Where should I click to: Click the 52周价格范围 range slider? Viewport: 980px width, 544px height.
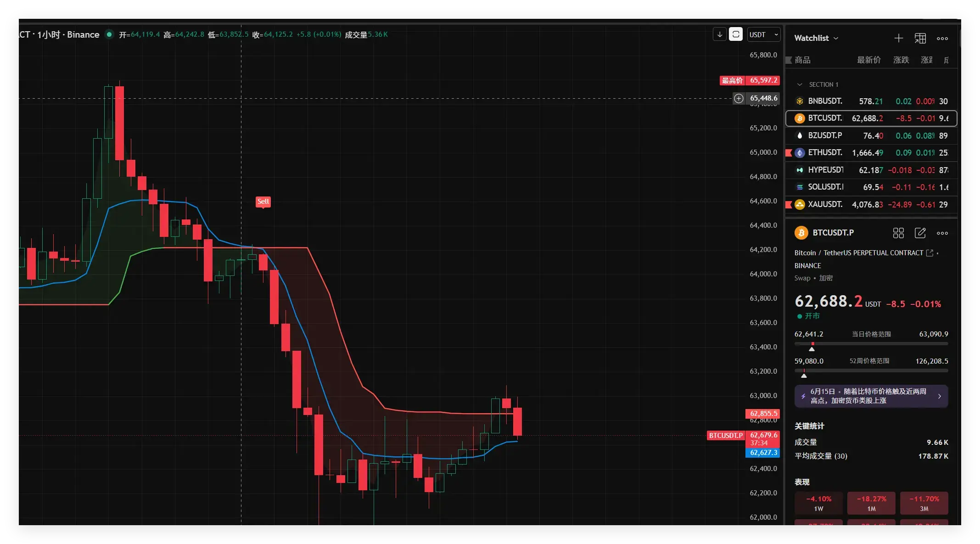(x=871, y=370)
